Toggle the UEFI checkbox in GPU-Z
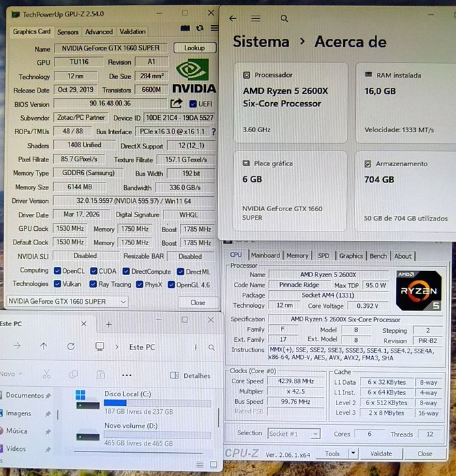 point(193,104)
